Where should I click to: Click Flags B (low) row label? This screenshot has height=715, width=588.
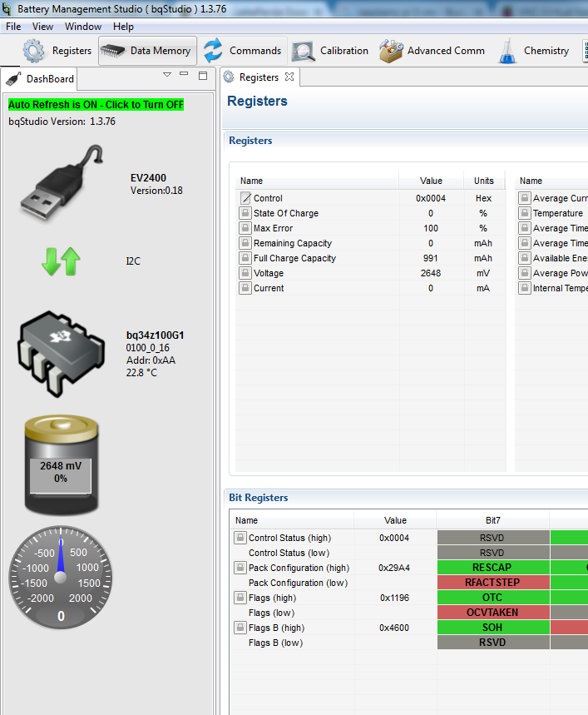coord(275,643)
